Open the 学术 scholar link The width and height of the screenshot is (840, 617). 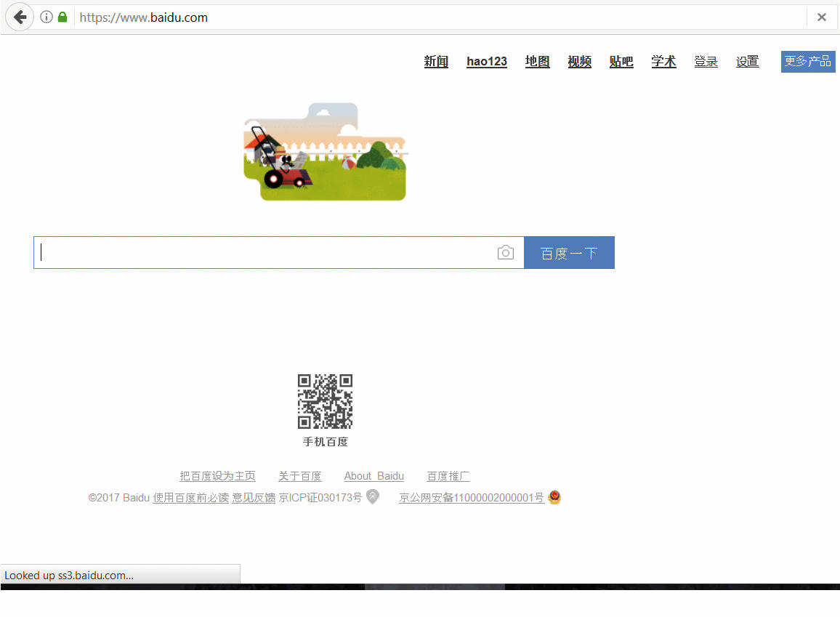663,62
